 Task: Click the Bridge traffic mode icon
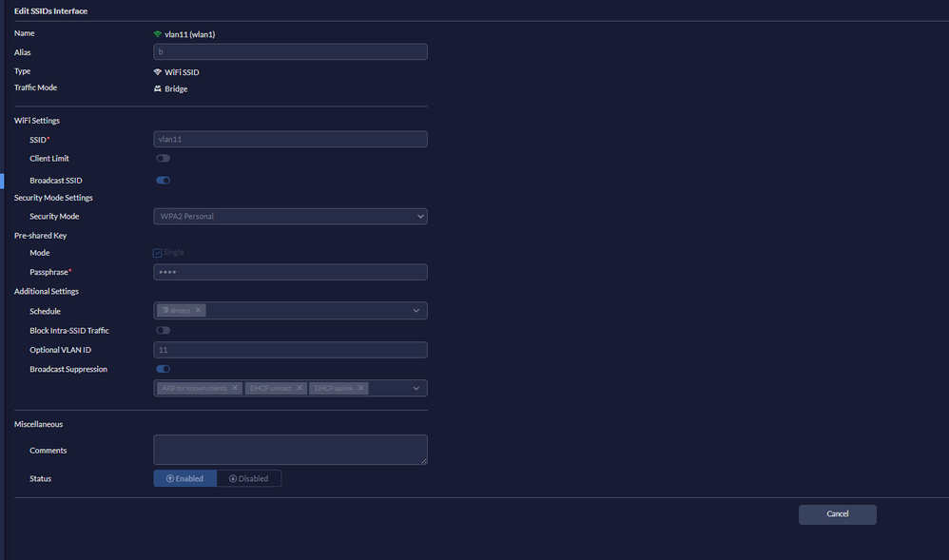point(157,88)
